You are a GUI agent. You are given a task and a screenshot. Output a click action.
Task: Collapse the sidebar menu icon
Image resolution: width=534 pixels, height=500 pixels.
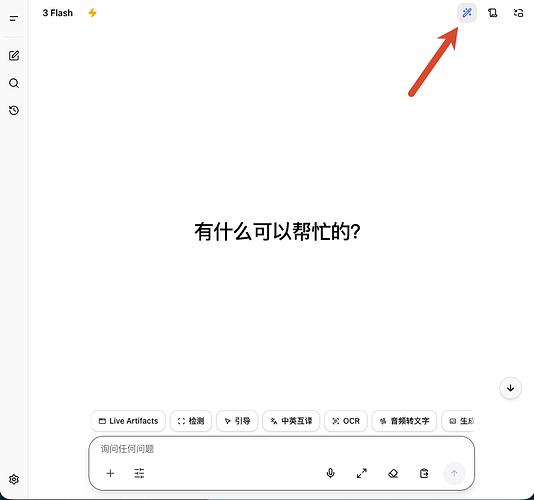point(14,18)
